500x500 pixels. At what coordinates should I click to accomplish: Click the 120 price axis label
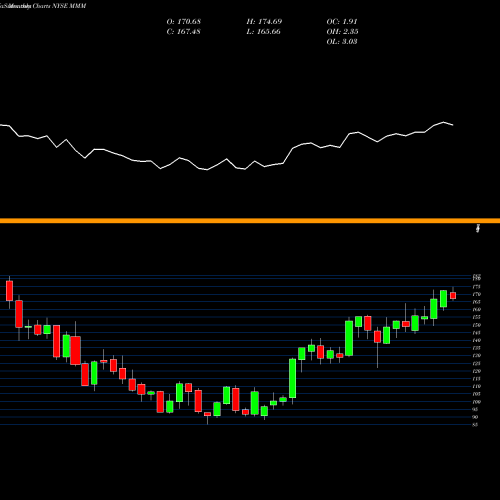point(477,371)
